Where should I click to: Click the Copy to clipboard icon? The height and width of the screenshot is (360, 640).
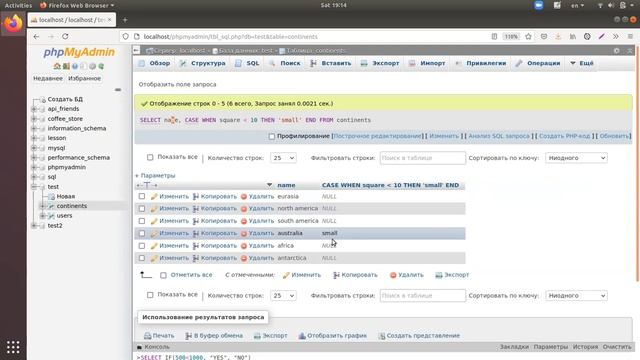(x=189, y=336)
